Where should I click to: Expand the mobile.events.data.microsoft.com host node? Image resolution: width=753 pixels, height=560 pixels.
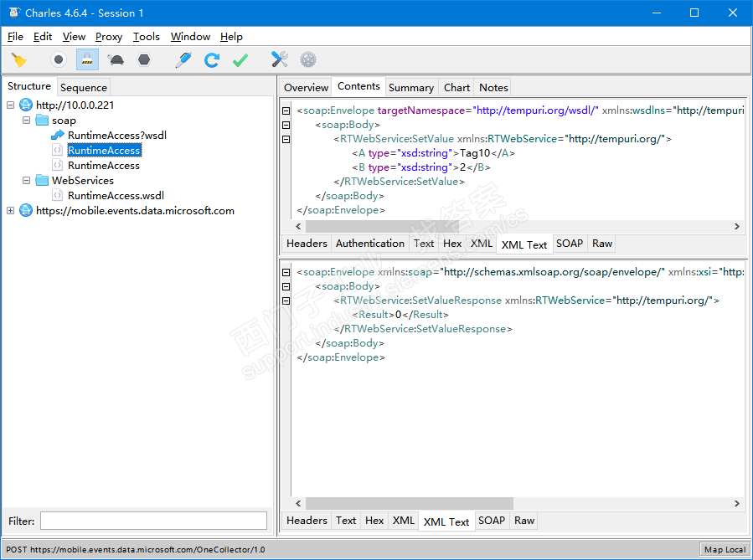pyautogui.click(x=11, y=211)
